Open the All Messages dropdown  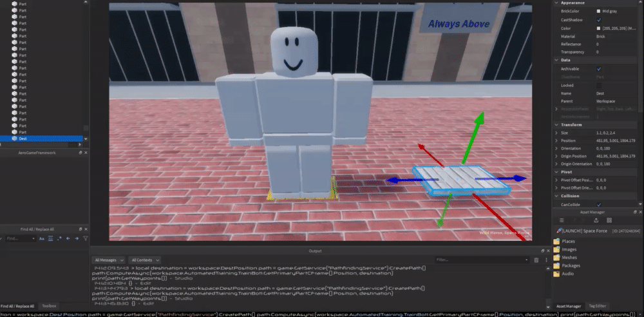pyautogui.click(x=108, y=260)
